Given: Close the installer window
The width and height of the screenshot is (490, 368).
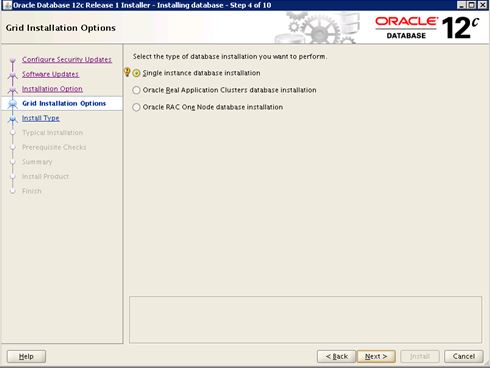Looking at the screenshot, I should [482, 5].
